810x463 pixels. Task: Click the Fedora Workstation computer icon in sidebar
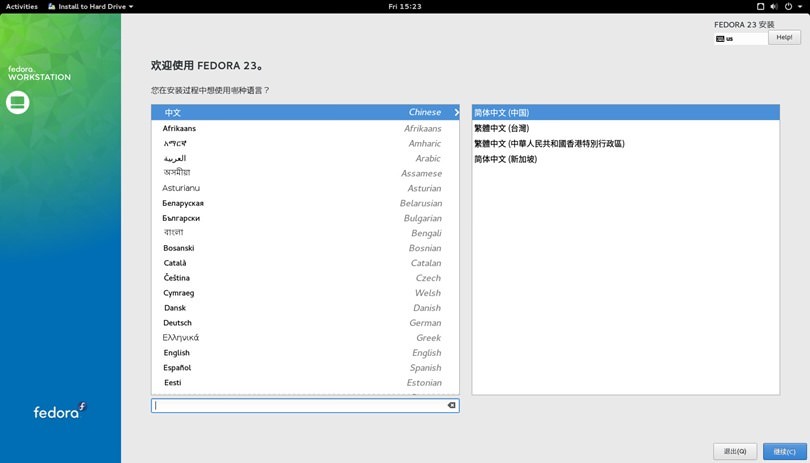[18, 102]
